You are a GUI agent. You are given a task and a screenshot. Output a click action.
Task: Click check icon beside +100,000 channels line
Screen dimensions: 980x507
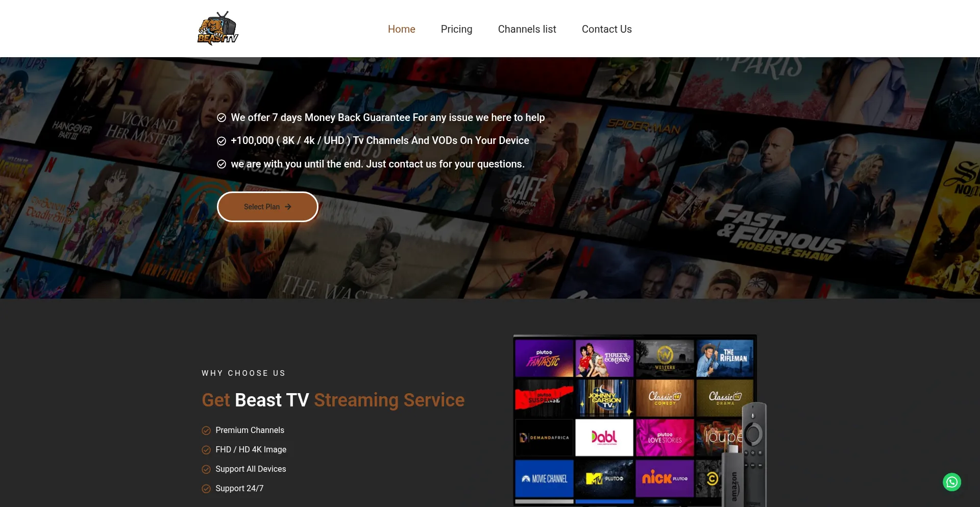point(222,141)
